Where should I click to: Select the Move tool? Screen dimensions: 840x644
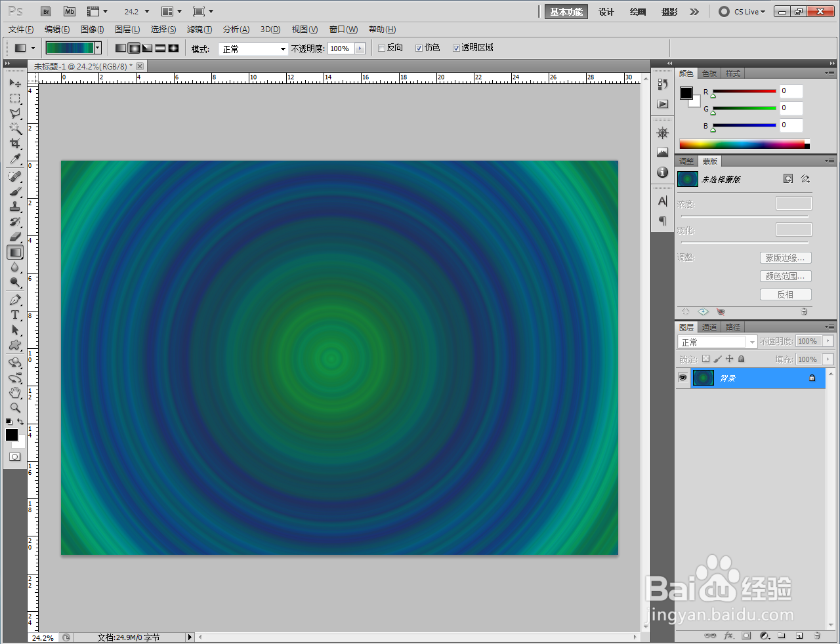[x=15, y=83]
